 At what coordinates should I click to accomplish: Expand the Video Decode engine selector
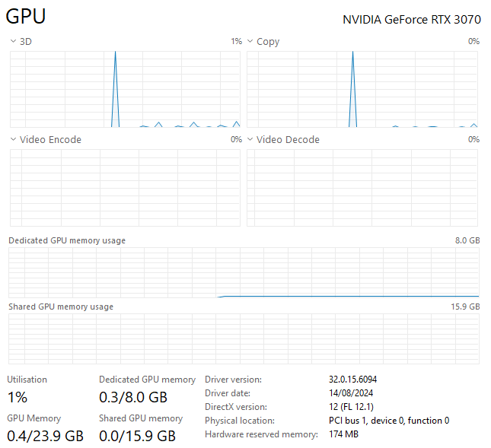point(250,140)
